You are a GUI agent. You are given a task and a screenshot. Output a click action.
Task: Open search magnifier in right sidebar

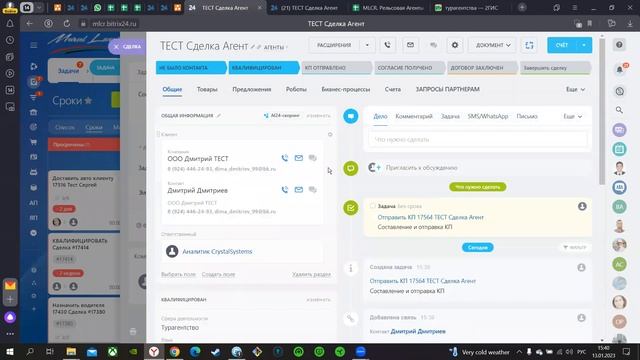click(x=619, y=110)
